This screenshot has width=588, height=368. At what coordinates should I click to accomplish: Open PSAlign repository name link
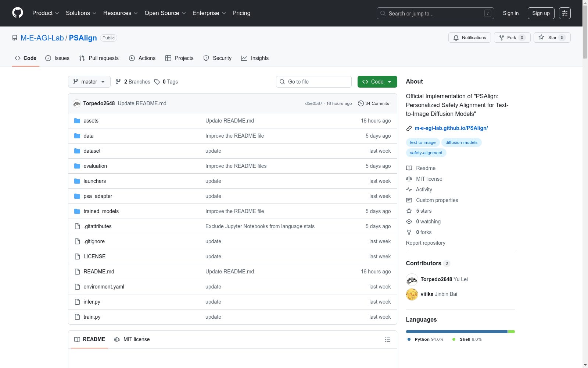pyautogui.click(x=83, y=38)
